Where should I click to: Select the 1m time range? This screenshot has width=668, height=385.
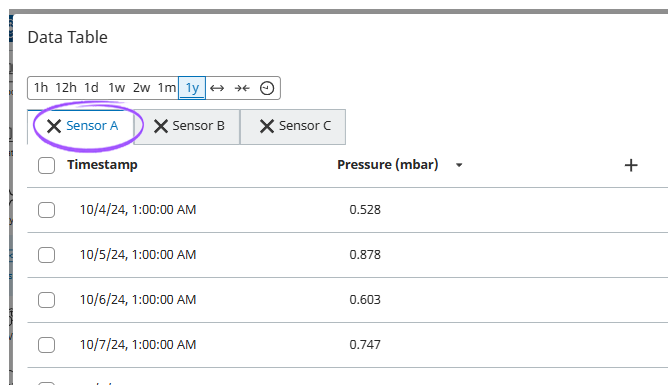click(x=167, y=88)
